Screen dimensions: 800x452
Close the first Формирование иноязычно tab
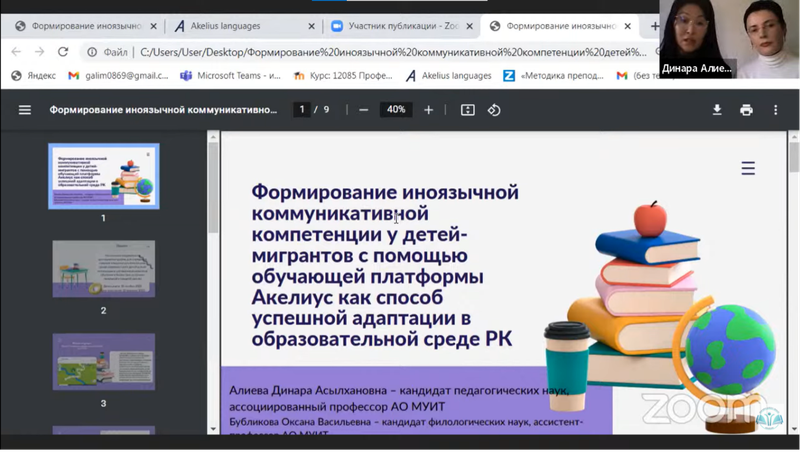(154, 26)
